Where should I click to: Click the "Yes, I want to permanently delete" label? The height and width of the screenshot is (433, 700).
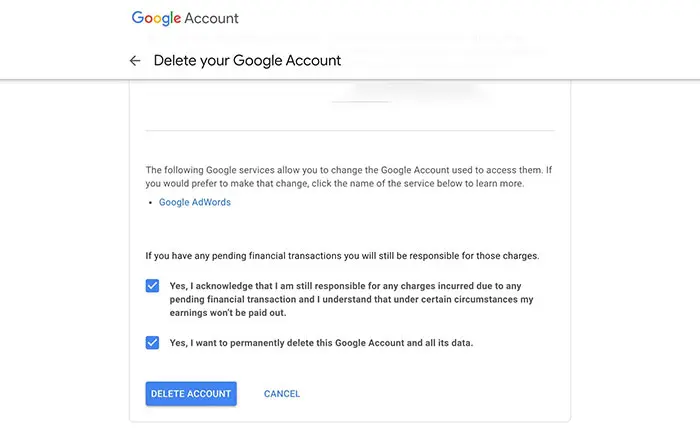tap(321, 343)
